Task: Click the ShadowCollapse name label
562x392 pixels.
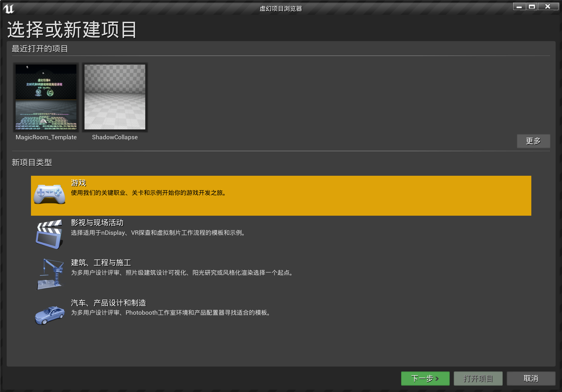Action: [x=115, y=137]
